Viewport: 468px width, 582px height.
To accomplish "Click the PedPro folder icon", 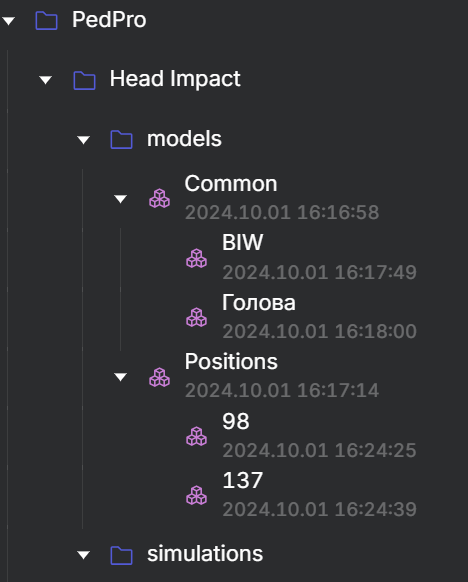I will coord(46,20).
